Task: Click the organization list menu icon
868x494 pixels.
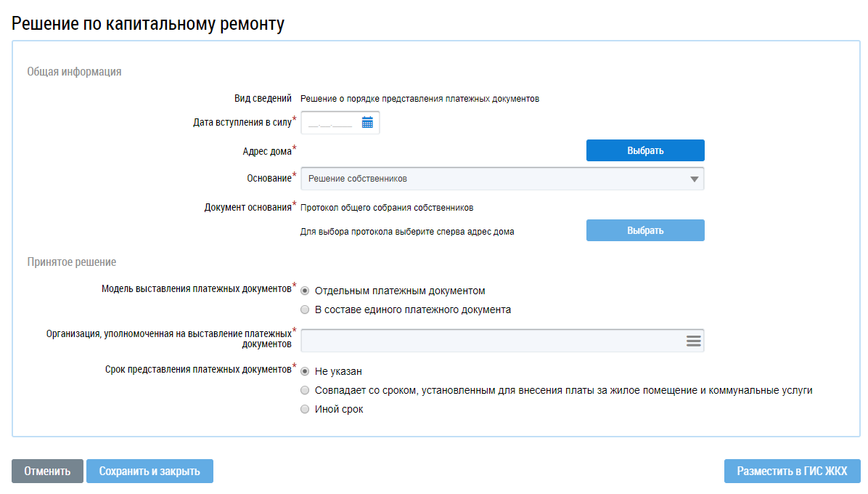Action: [693, 341]
